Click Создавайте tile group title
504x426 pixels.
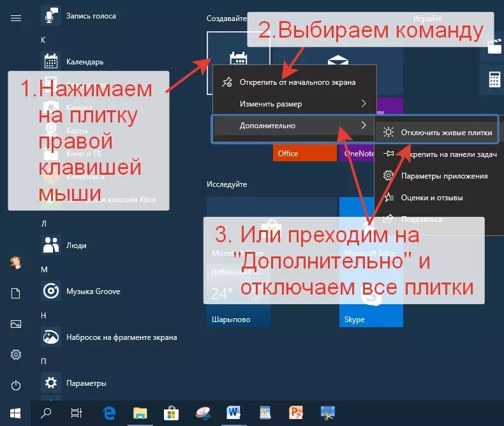click(x=226, y=18)
